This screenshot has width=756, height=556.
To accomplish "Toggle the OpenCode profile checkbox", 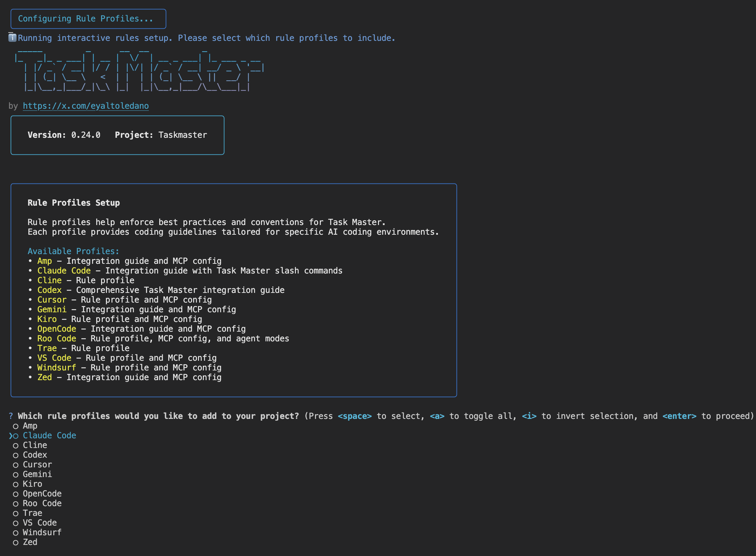I will [x=16, y=494].
